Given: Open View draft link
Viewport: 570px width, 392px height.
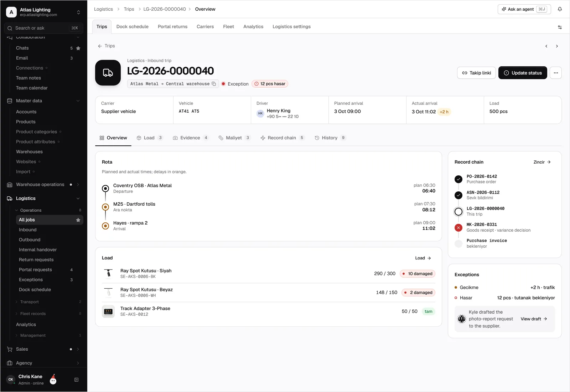Looking at the screenshot, I should click(534, 319).
